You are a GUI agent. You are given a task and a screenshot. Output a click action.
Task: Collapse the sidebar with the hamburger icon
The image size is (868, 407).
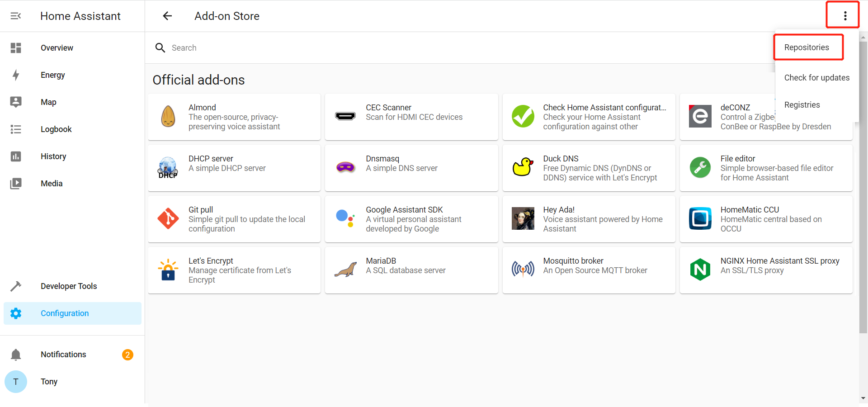(x=16, y=16)
